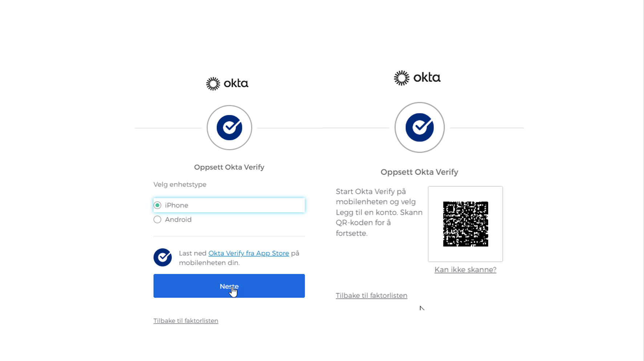Click the Neste button
This screenshot has height=361, width=644.
point(229,286)
